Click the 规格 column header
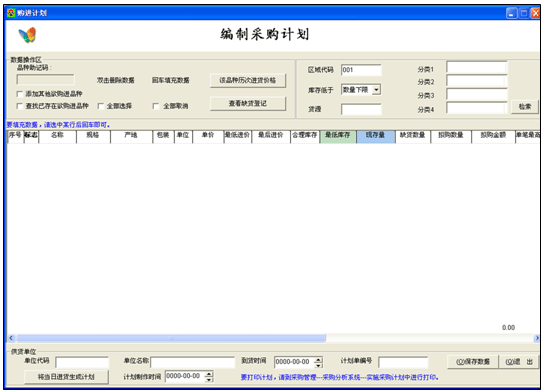Viewport: 545px width, 391px height. click(x=93, y=136)
